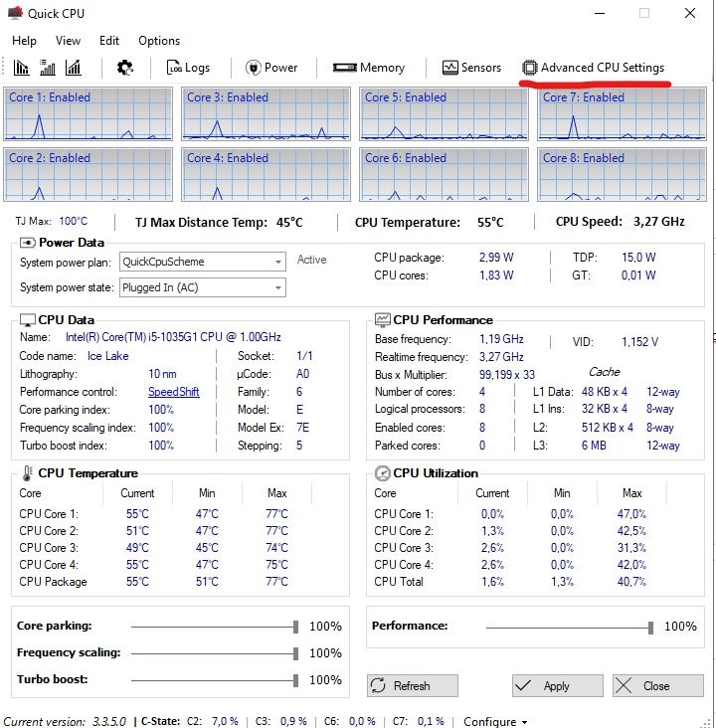The image size is (716, 728).
Task: Click the Min column header in CPU Utilization
Action: [x=562, y=493]
